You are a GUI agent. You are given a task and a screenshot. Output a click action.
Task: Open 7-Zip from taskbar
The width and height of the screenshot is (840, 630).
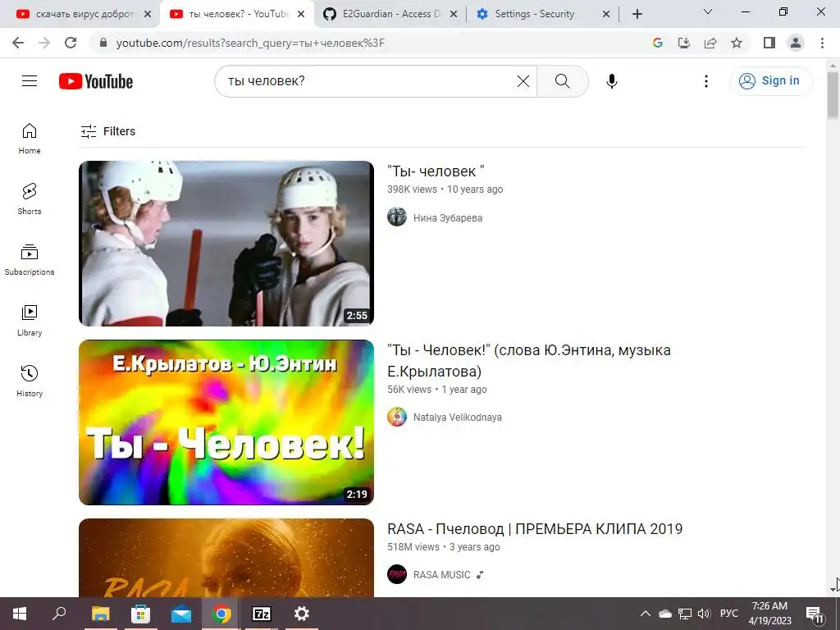(262, 614)
